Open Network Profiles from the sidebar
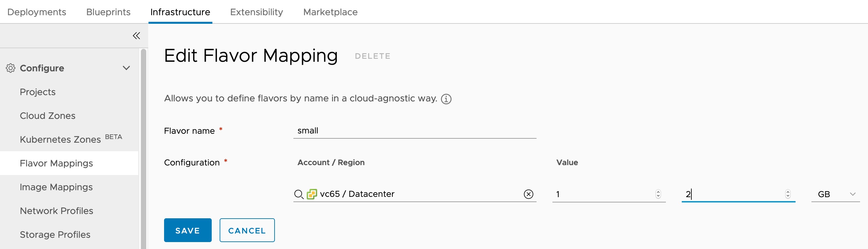868x249 pixels. (x=57, y=211)
